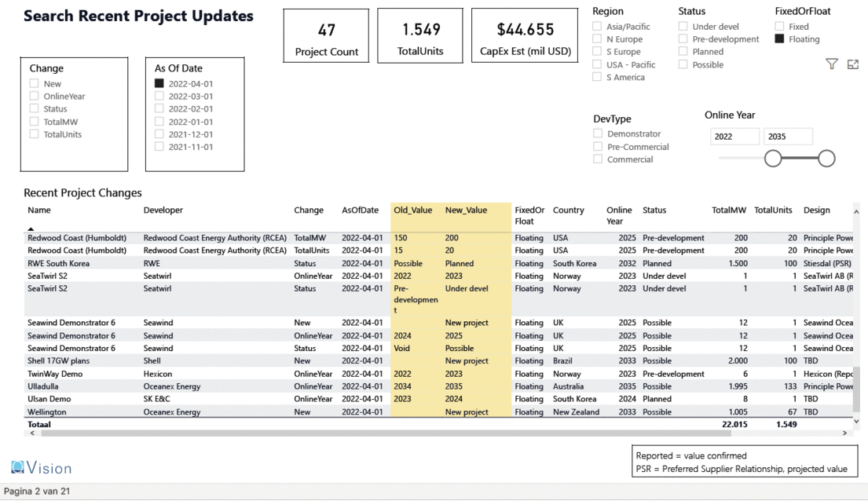Viewport: 868px width, 501px height.
Task: Select the RWE South Korea name cell
Action: tap(59, 264)
